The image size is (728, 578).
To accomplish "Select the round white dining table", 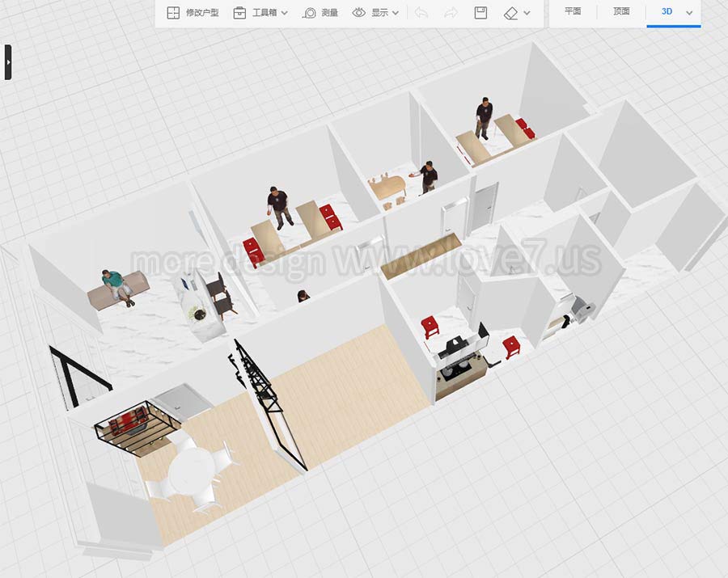I will click(191, 470).
